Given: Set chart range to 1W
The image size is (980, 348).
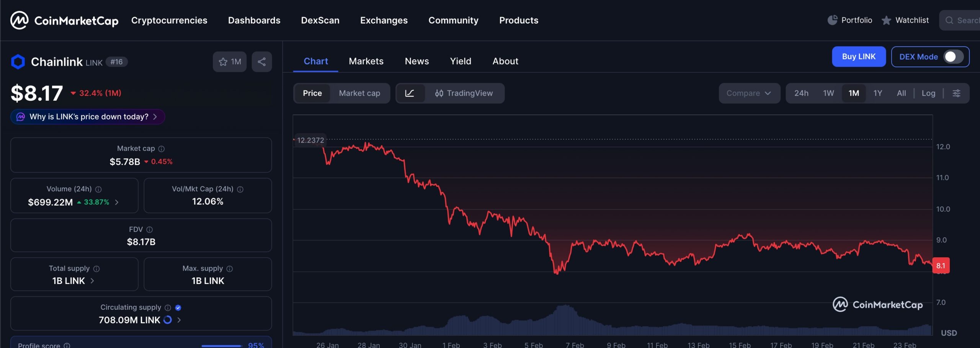Looking at the screenshot, I should click(x=828, y=93).
